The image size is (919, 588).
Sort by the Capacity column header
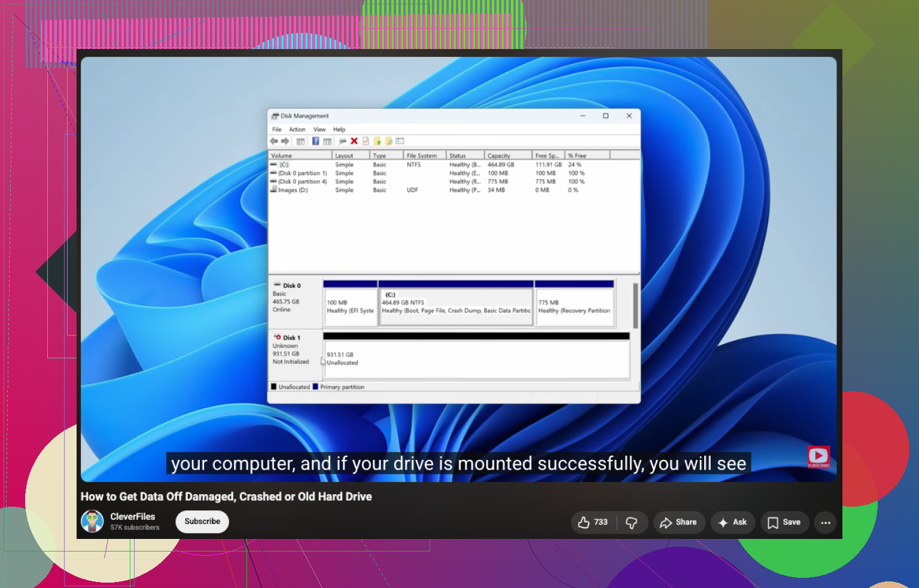(509, 156)
